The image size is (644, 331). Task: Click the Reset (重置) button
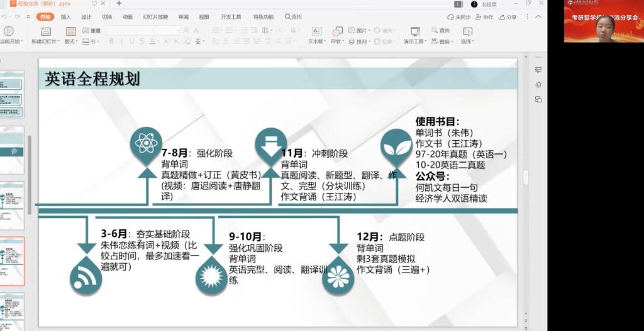pos(92,30)
